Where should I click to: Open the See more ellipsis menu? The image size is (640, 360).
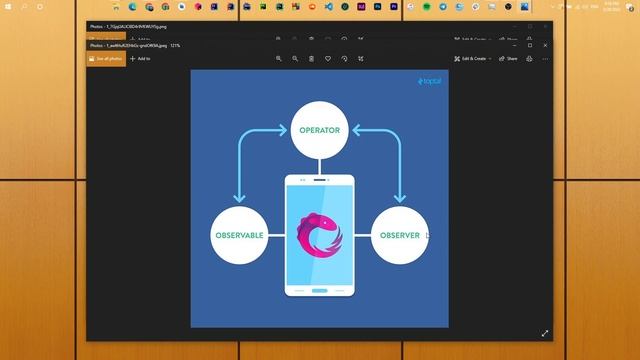tap(545, 59)
